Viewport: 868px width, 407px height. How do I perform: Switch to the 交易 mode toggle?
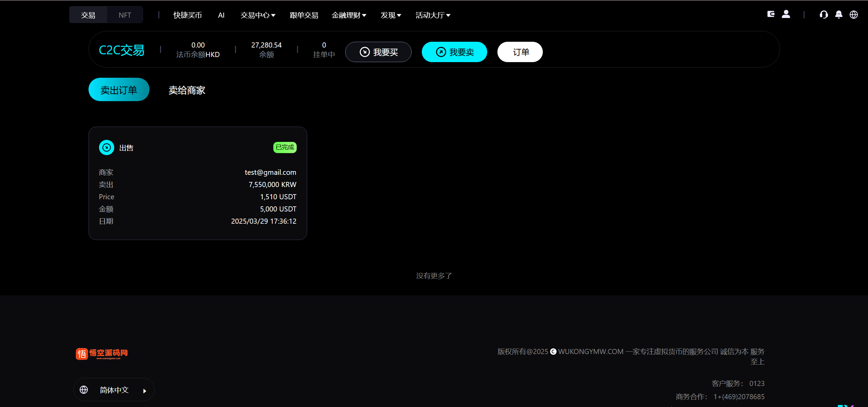point(88,15)
